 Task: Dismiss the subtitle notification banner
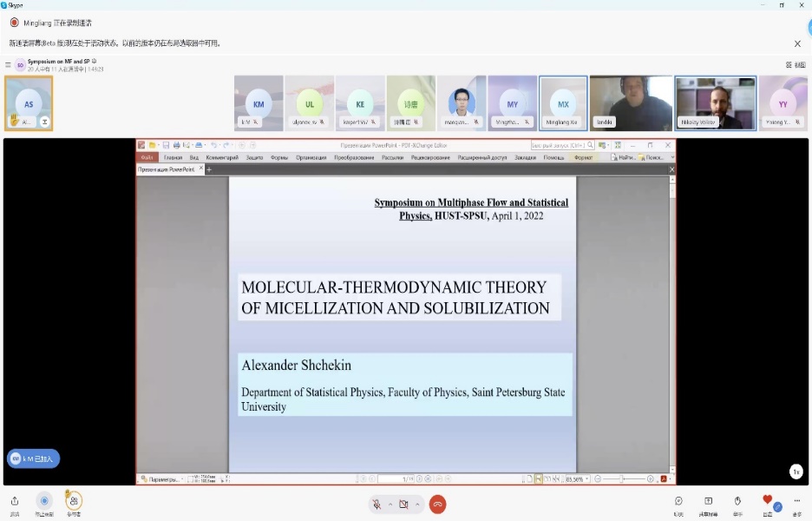(797, 43)
